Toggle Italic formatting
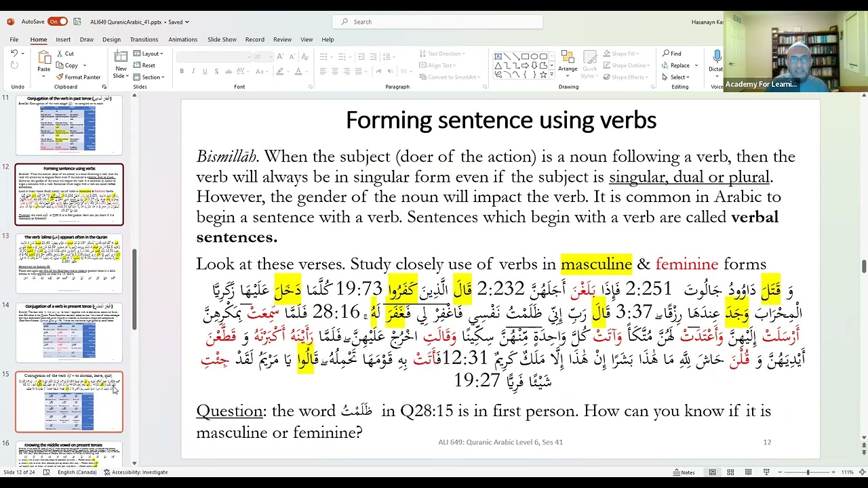868x488 pixels. coord(193,71)
